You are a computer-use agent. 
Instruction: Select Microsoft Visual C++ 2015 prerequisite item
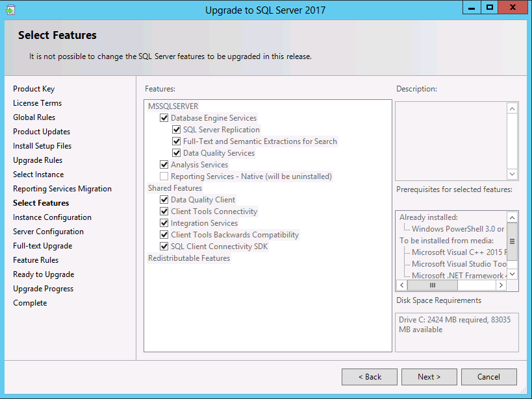tap(459, 252)
